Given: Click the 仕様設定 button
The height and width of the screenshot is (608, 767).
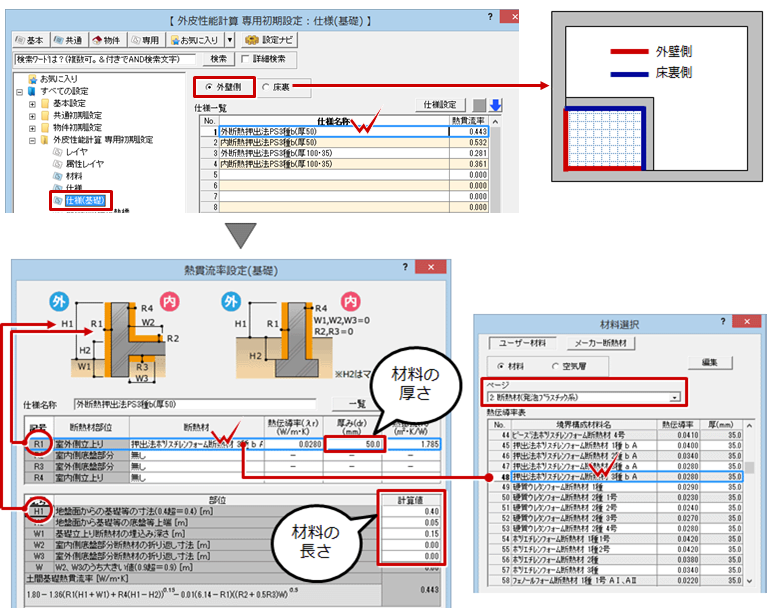Looking at the screenshot, I should pyautogui.click(x=440, y=105).
